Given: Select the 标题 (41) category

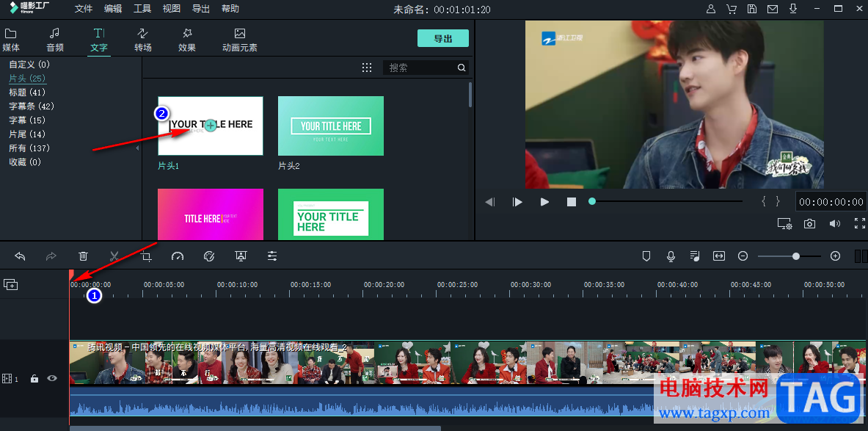Looking at the screenshot, I should click(28, 93).
